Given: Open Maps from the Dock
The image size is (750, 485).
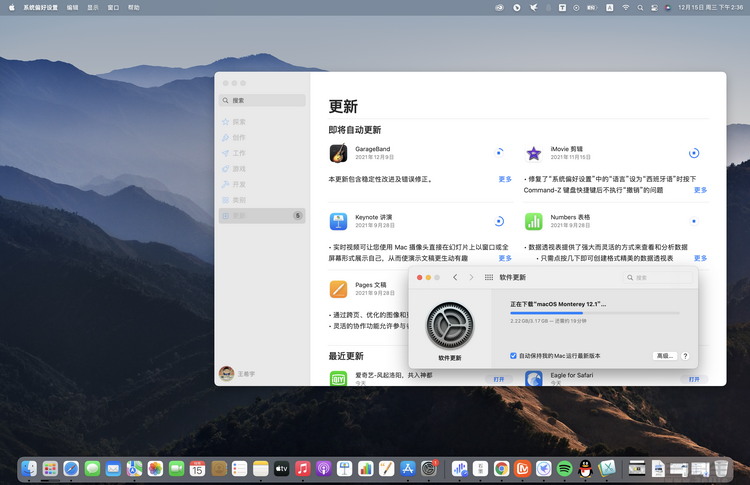Looking at the screenshot, I should coord(134,469).
